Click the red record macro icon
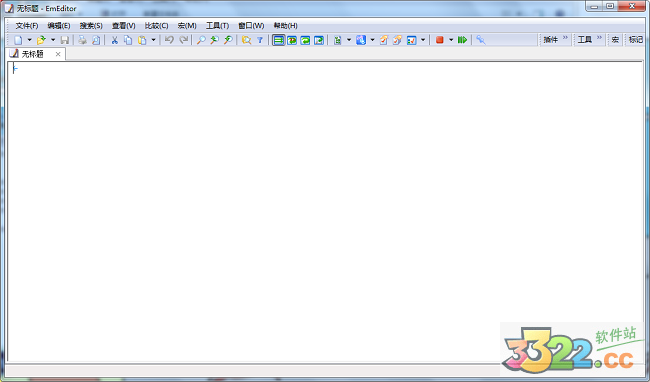650x382 pixels. click(440, 40)
